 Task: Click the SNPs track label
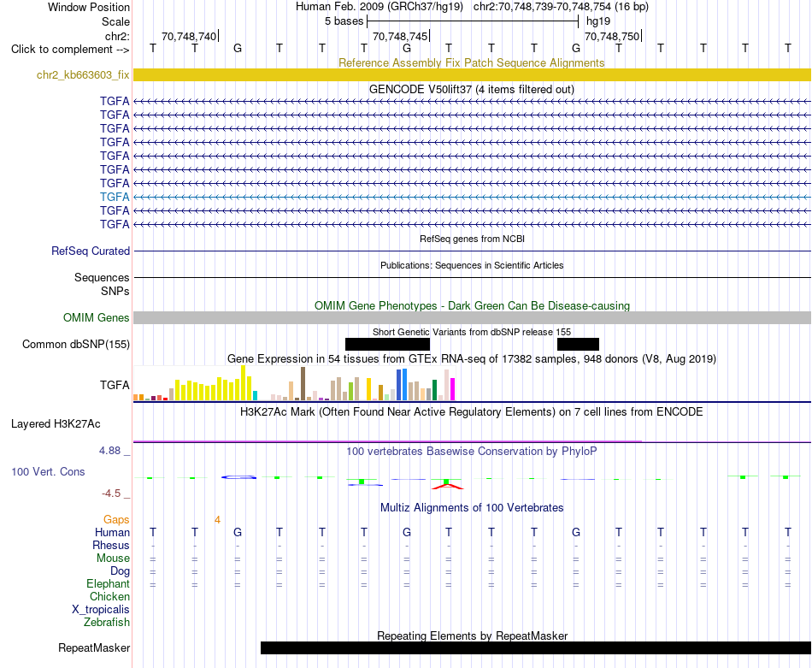click(x=115, y=292)
